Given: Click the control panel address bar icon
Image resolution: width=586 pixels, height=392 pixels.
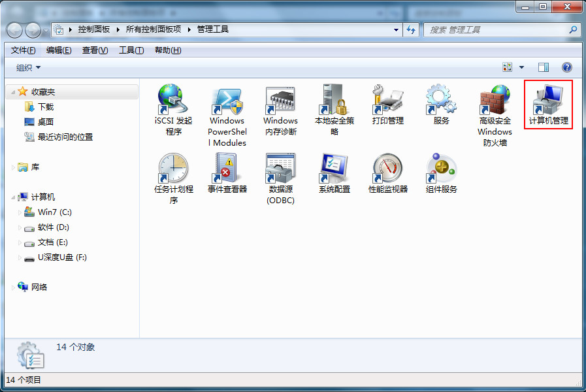Looking at the screenshot, I should coord(59,29).
